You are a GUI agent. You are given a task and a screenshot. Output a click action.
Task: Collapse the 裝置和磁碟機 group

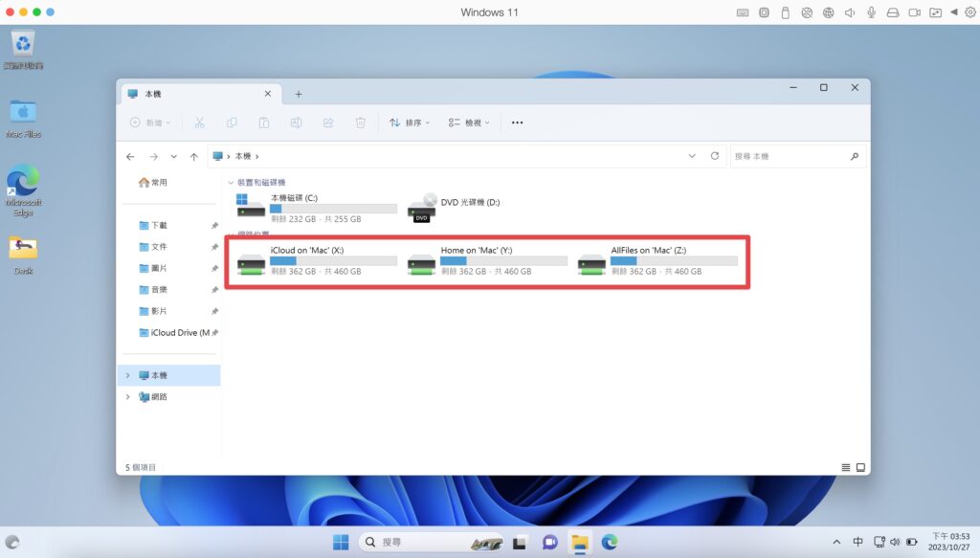tap(231, 183)
